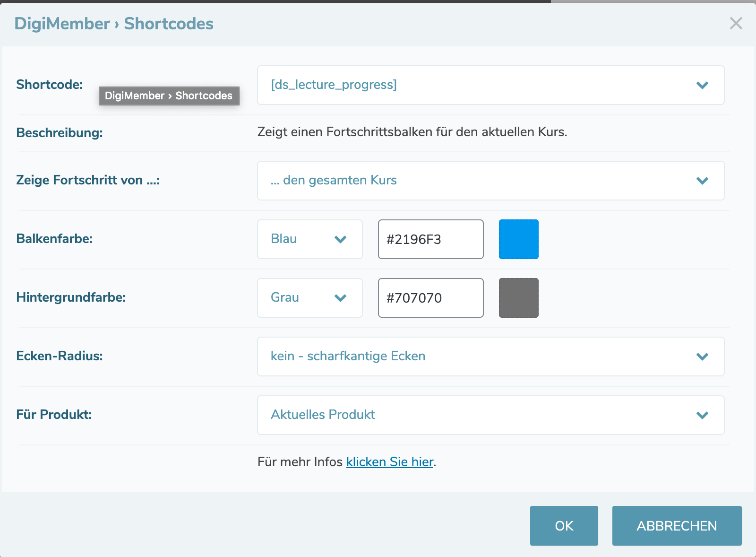Click the blue Balkenfarbe color swatch
756x557 pixels.
point(518,239)
